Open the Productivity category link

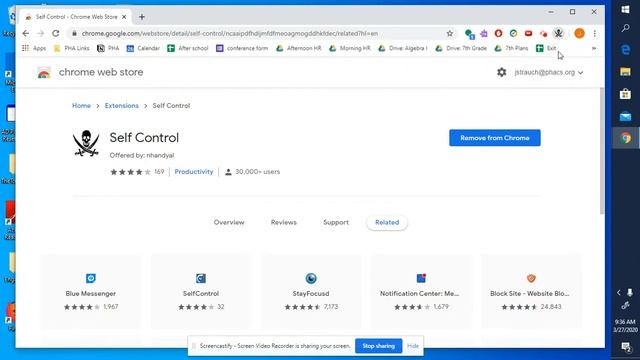coord(194,172)
